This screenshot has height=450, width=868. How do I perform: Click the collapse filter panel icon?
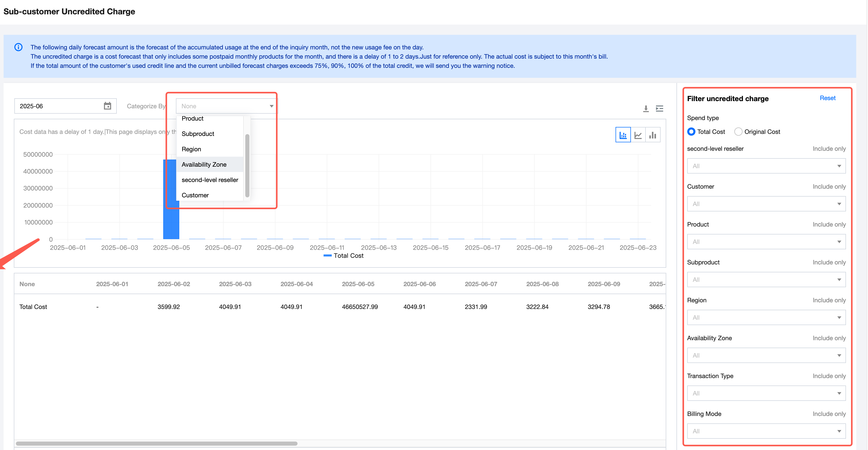pyautogui.click(x=659, y=109)
